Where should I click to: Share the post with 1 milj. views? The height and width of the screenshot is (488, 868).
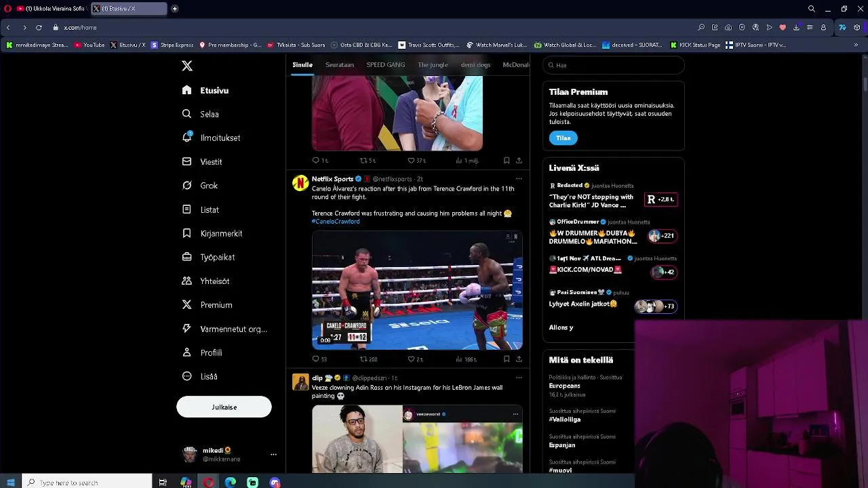(x=519, y=161)
